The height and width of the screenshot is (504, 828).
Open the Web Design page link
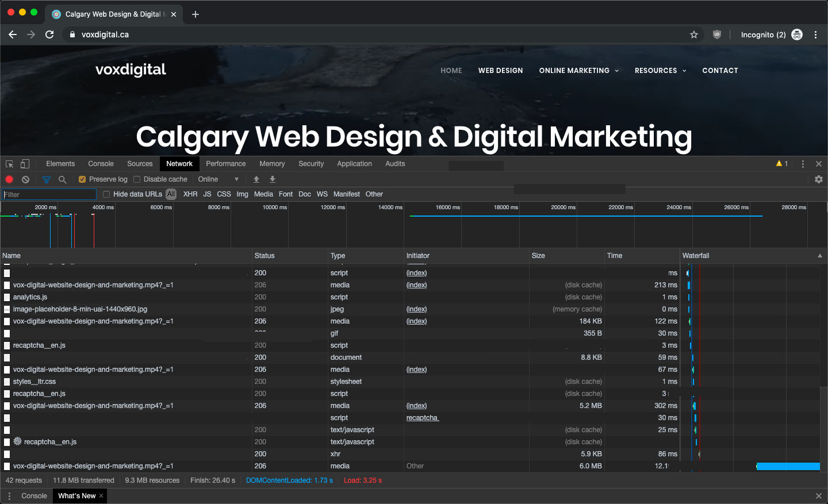click(x=501, y=71)
